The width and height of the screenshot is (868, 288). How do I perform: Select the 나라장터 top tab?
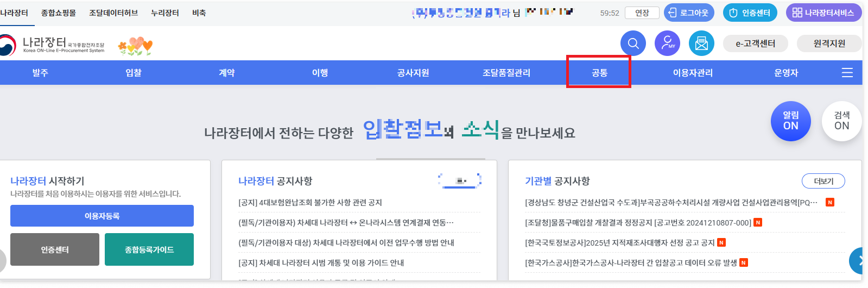pos(14,13)
